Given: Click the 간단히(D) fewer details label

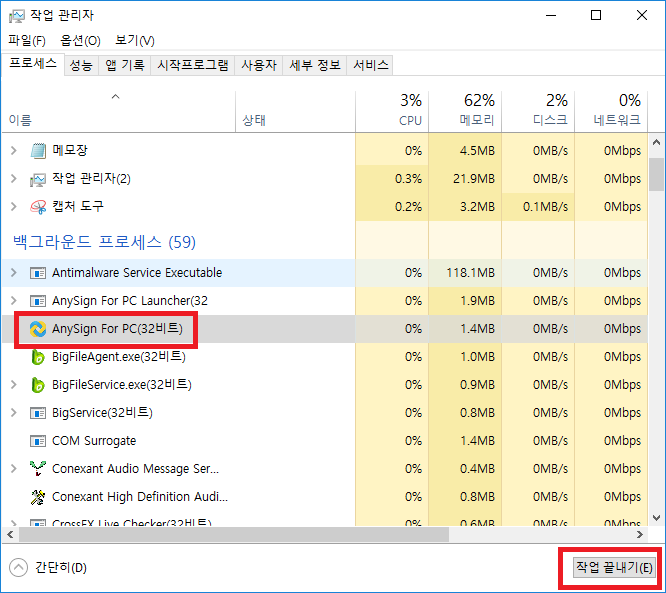Looking at the screenshot, I should [x=61, y=568].
